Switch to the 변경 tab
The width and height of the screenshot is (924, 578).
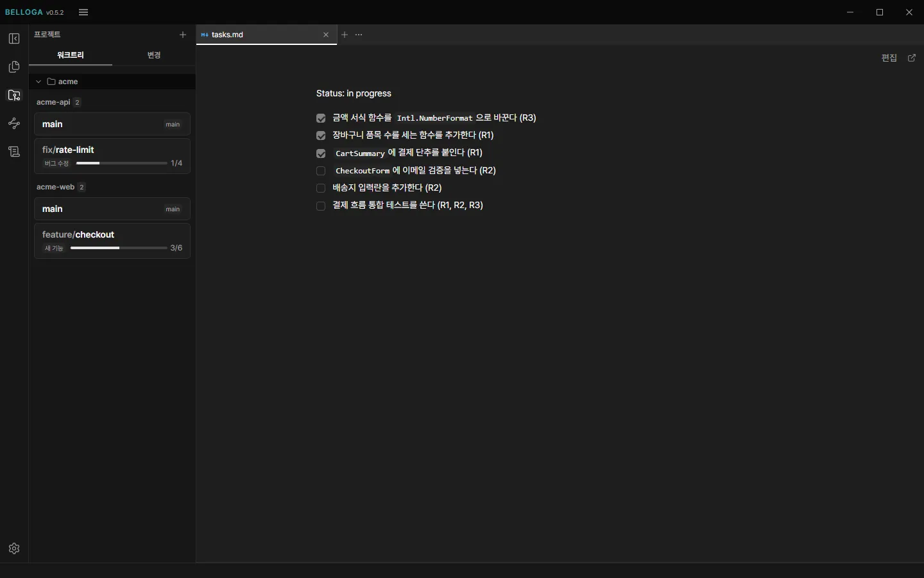[154, 55]
